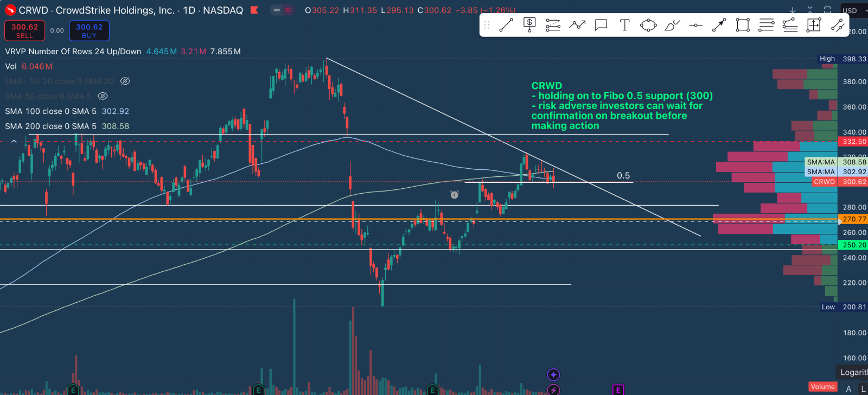Select the Horizontal Line tool
The image size is (868, 395).
(695, 25)
